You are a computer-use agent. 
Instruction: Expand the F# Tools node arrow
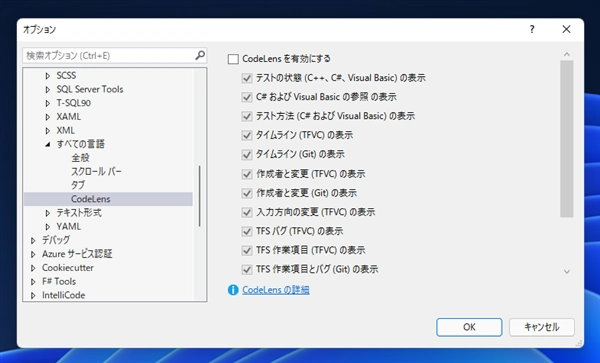point(33,282)
